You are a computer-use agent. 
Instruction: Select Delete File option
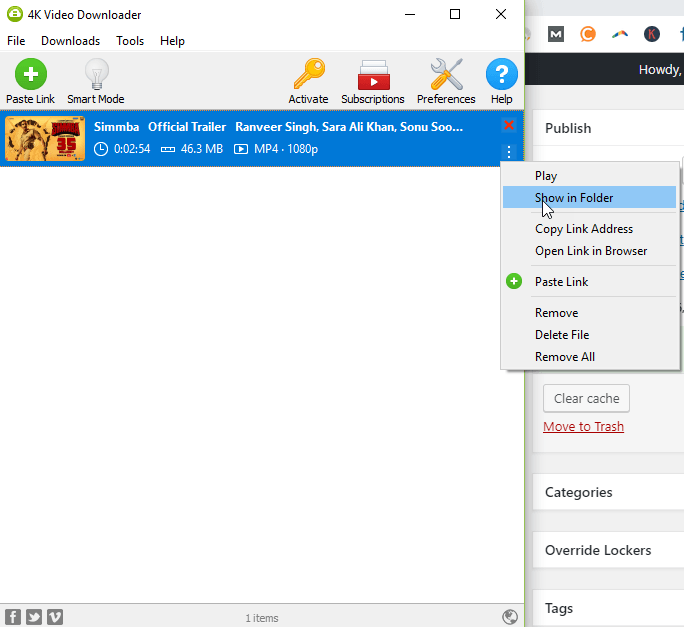[589, 335]
